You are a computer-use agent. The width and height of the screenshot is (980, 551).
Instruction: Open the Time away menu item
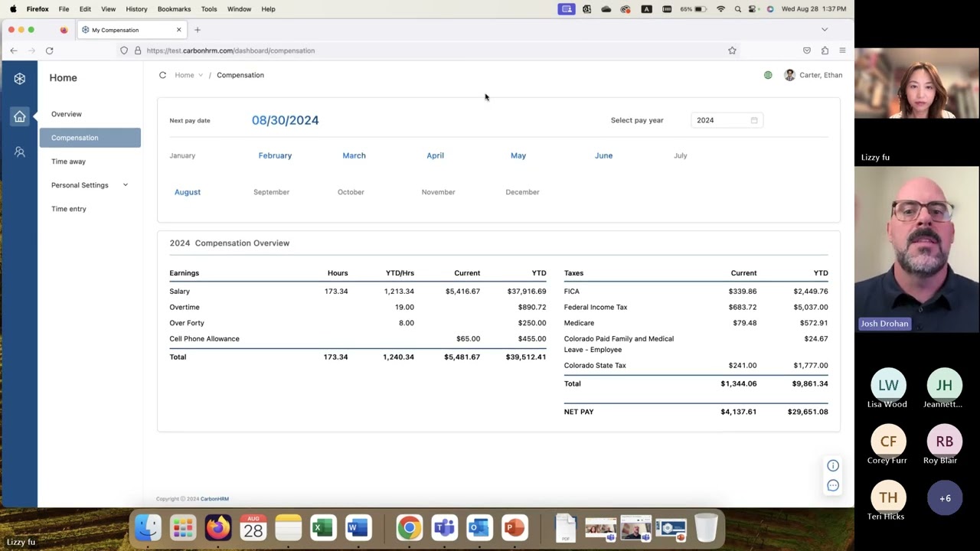click(x=68, y=161)
